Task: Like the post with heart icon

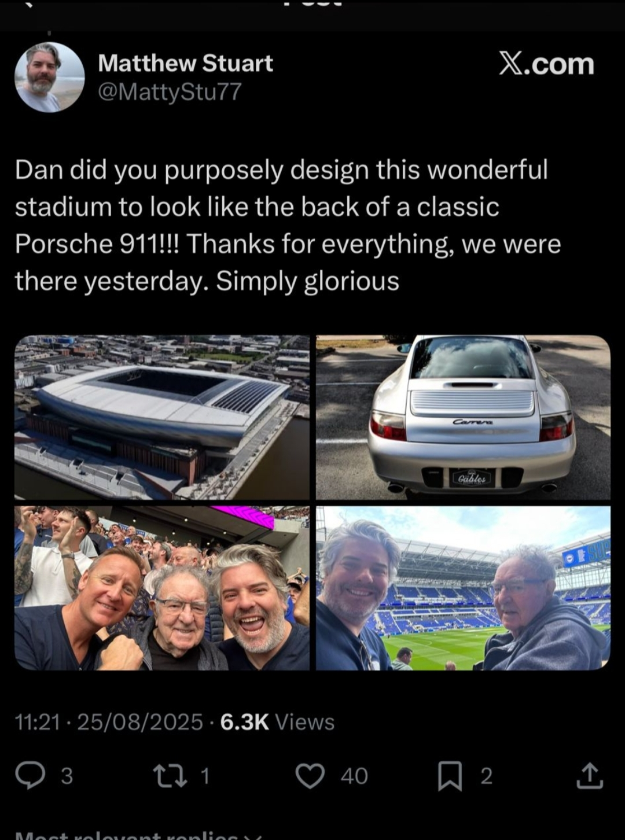Action: coord(310,776)
